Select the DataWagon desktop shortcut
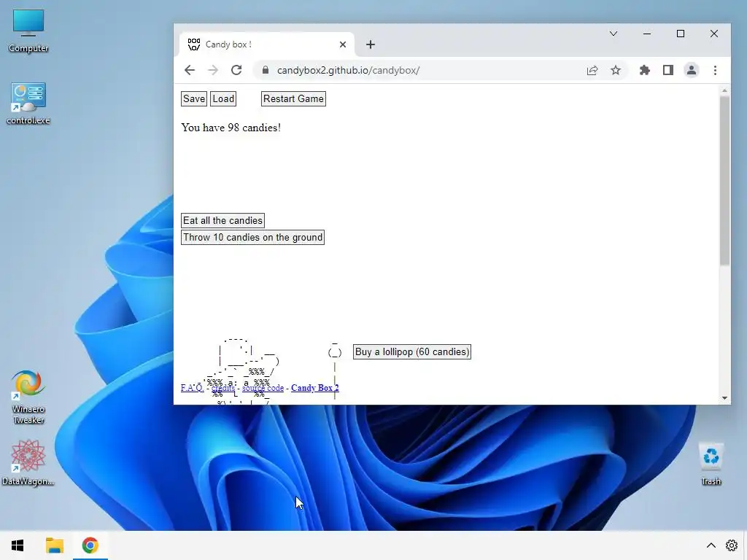This screenshot has width=747, height=560. 28,462
